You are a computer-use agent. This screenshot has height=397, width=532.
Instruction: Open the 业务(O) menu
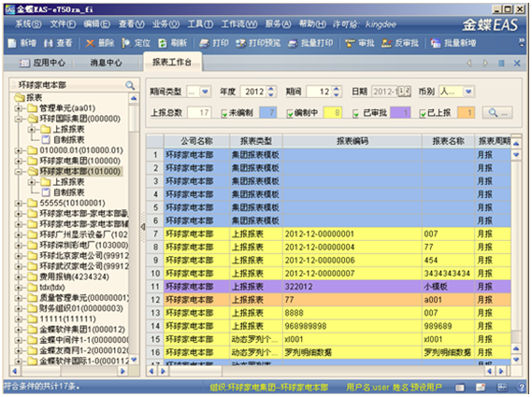[x=165, y=24]
